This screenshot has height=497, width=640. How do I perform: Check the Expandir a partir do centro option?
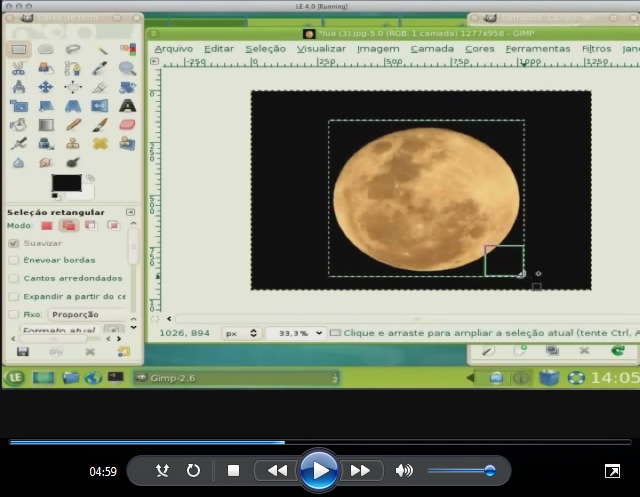[14, 296]
